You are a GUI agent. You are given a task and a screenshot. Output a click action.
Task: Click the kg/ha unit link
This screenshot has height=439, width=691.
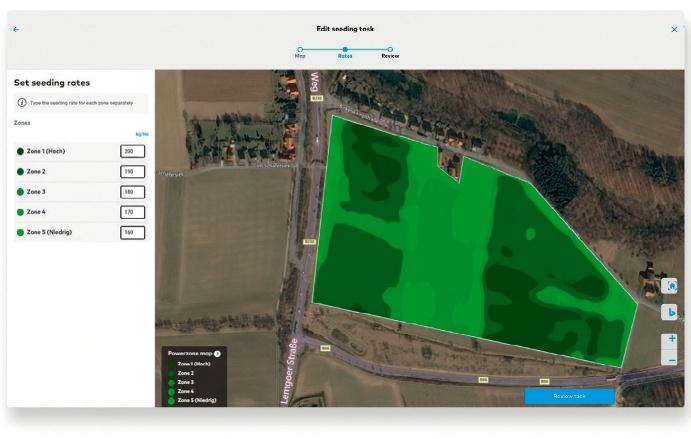[x=142, y=134]
